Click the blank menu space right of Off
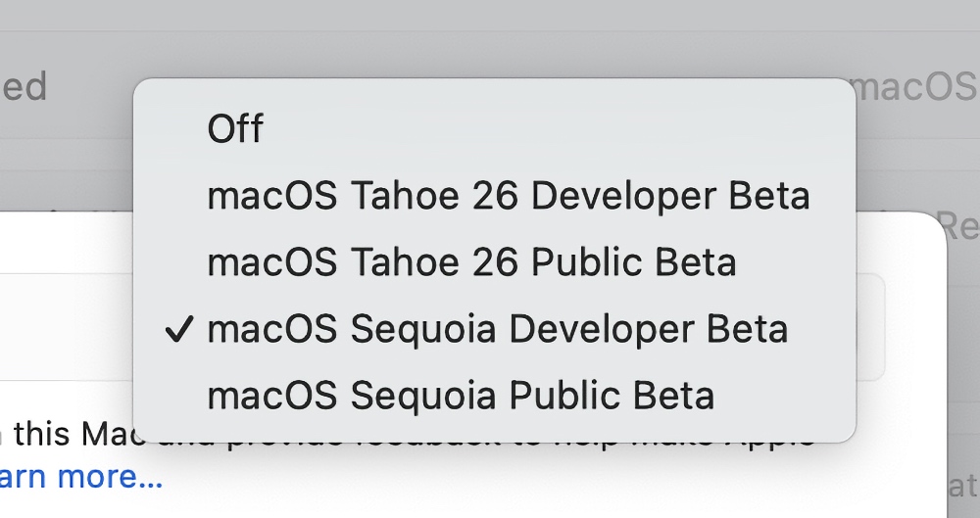980x518 pixels. [x=549, y=128]
